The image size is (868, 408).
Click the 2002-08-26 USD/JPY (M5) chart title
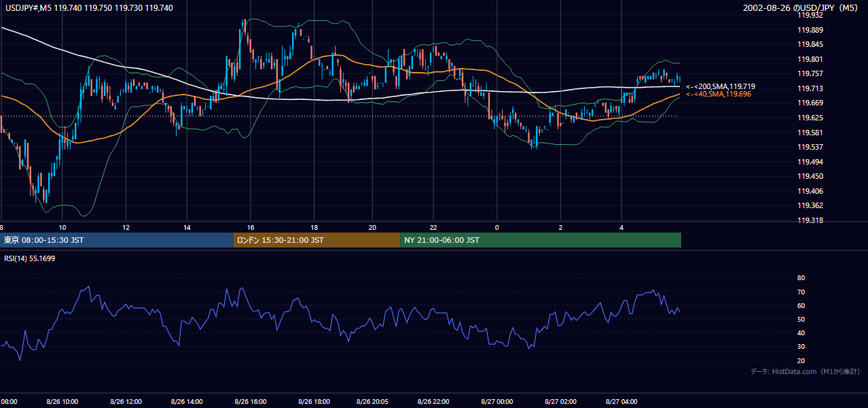click(801, 8)
